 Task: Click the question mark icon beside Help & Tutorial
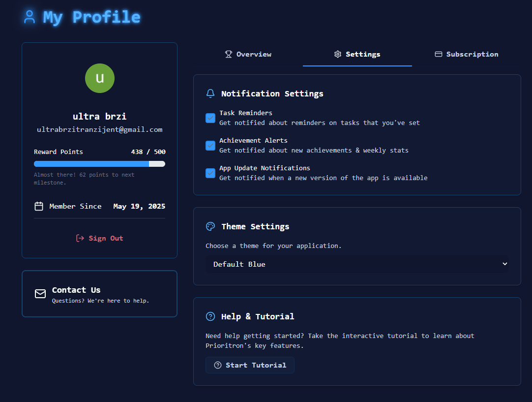[210, 316]
